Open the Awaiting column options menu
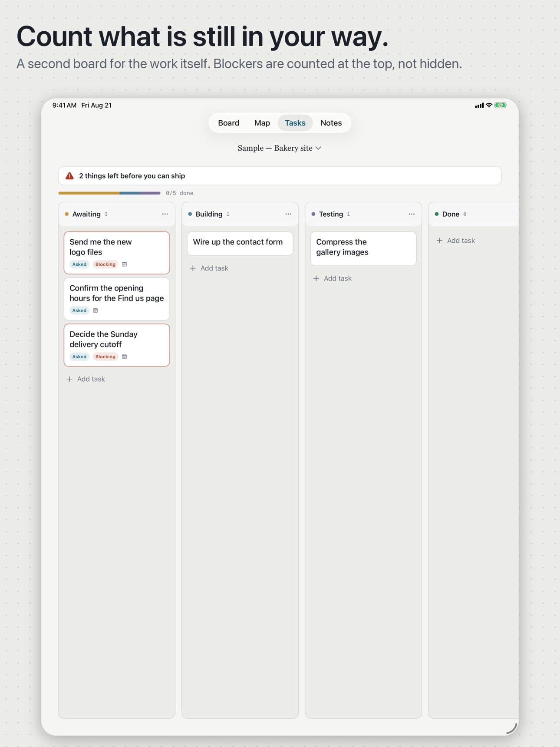Screen dimensions: 560x747 [x=165, y=214]
